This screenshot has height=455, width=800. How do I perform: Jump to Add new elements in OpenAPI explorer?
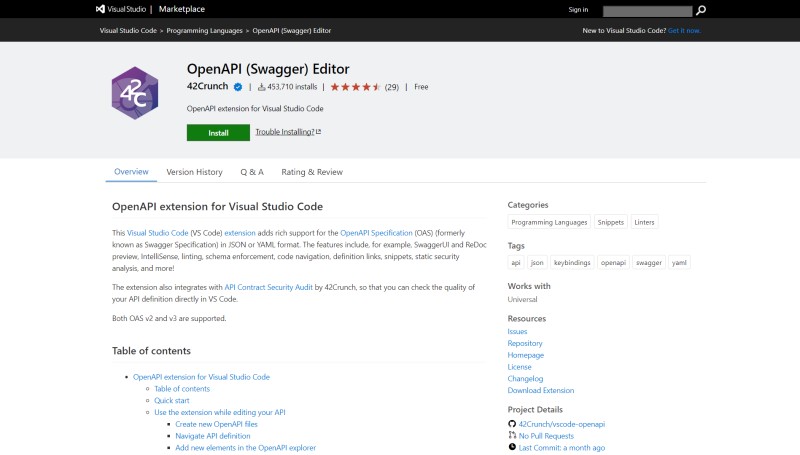(x=245, y=447)
